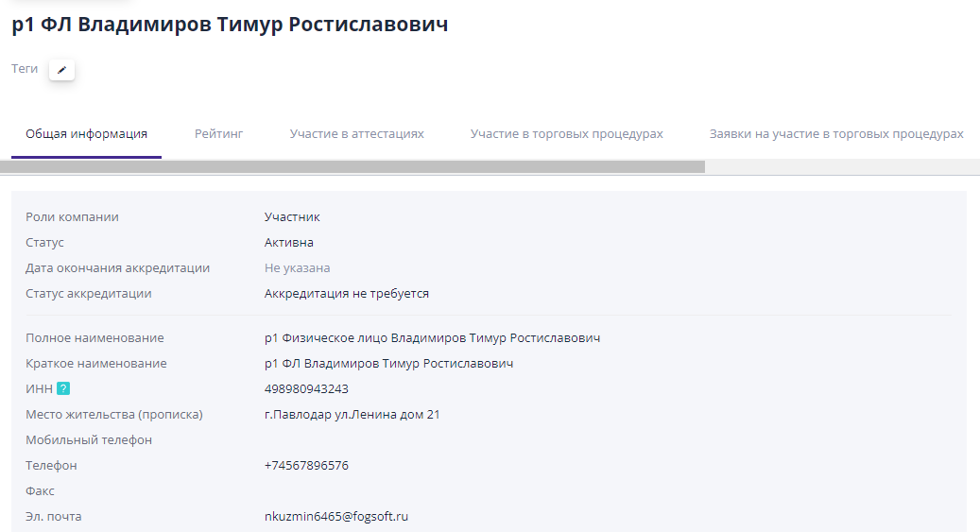Open the Общая информация tab
Image resolution: width=980 pixels, height=532 pixels.
click(86, 133)
